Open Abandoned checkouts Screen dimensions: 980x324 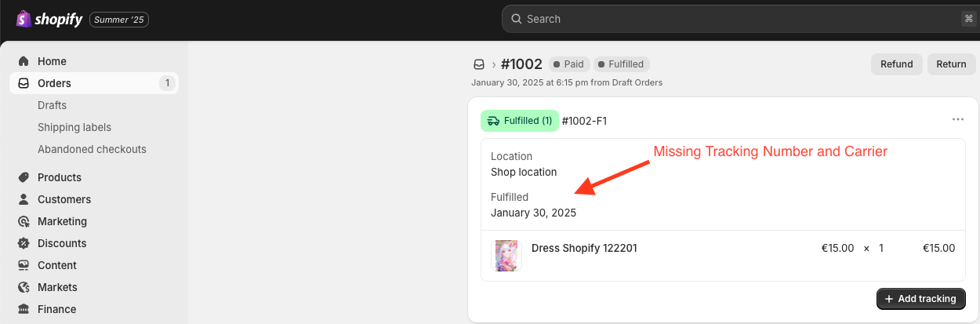point(92,149)
